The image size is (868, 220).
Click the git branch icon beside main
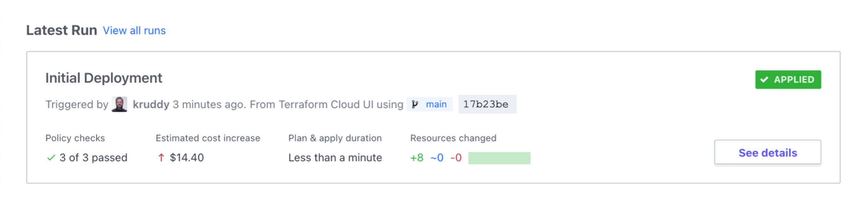pos(415,104)
